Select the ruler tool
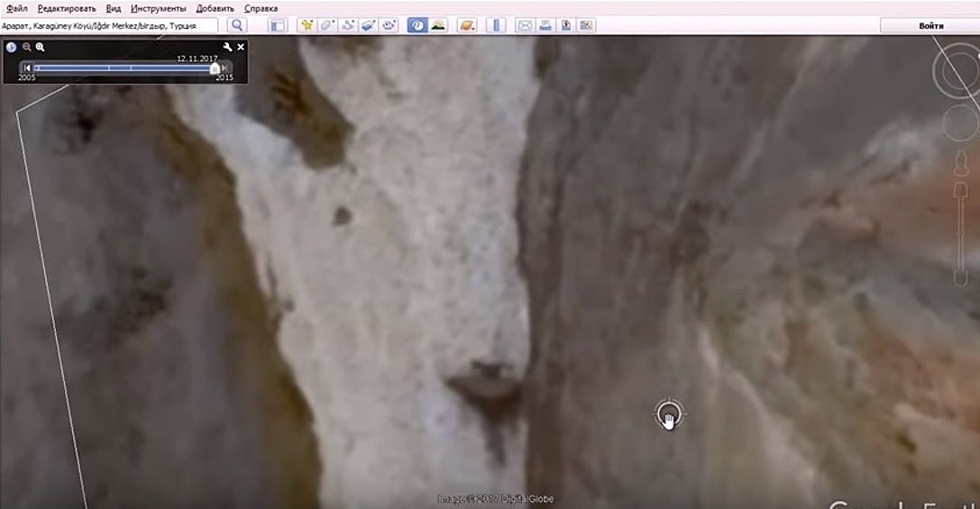This screenshot has width=980, height=509. [x=496, y=25]
